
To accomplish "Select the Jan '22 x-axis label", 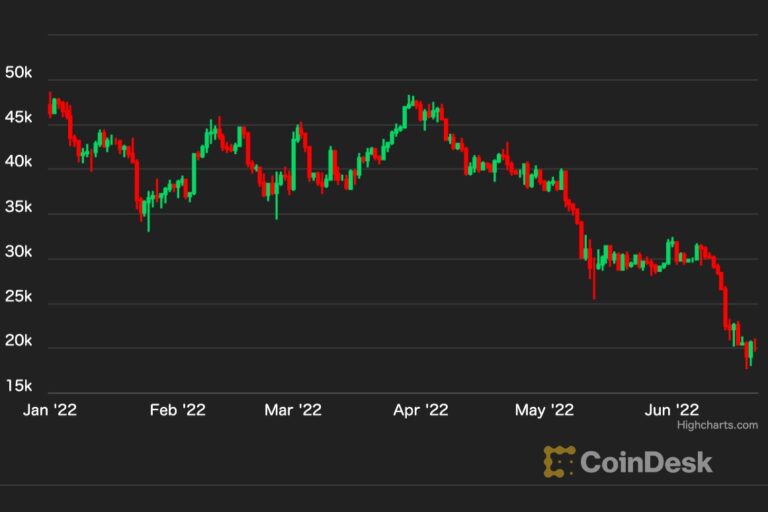I will click(x=50, y=410).
